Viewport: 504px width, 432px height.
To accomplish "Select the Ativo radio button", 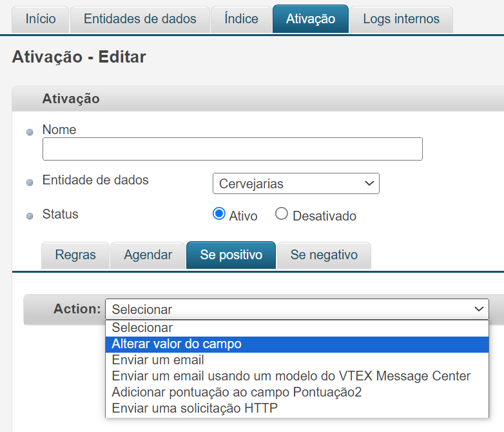I will (x=219, y=215).
